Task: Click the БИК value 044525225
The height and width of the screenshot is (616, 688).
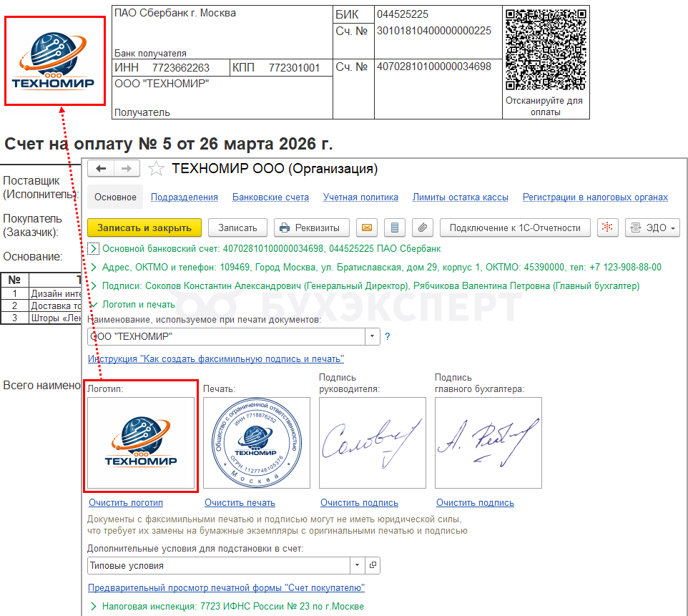Action: tap(403, 14)
